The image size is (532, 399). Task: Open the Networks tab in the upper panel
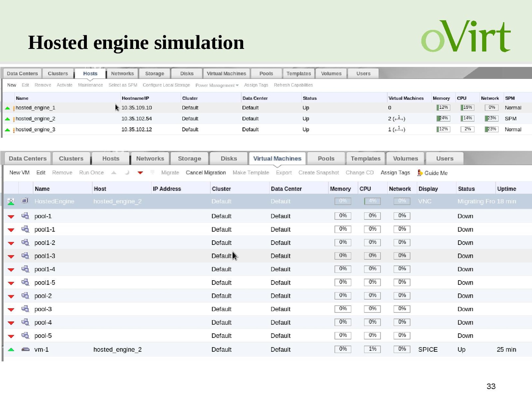(x=122, y=74)
